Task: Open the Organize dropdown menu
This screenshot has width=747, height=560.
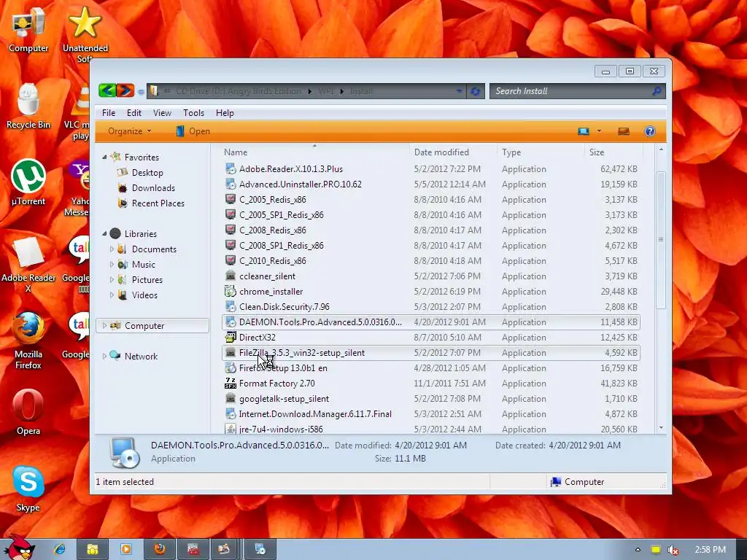Action: point(129,131)
